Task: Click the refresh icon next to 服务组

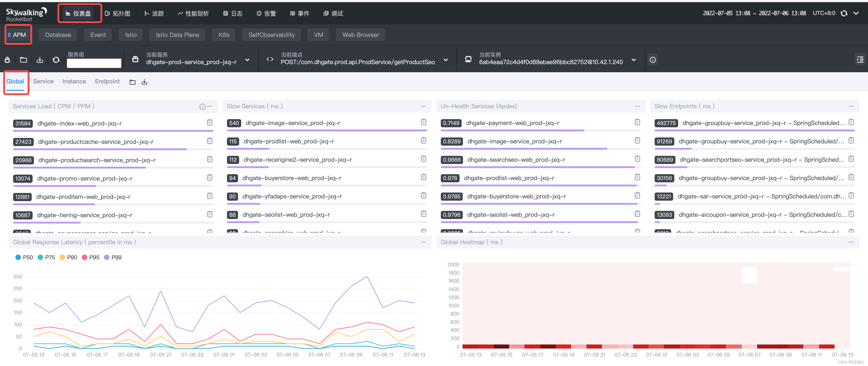Action: (x=56, y=60)
